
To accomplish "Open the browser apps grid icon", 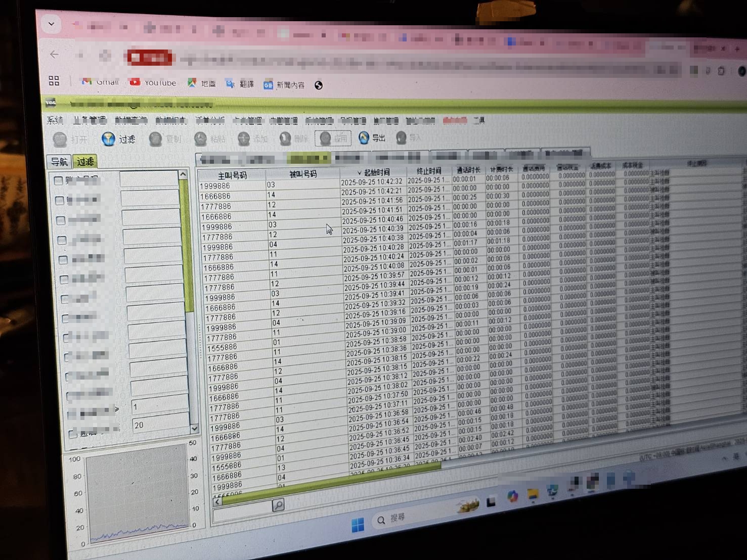I will click(x=54, y=80).
